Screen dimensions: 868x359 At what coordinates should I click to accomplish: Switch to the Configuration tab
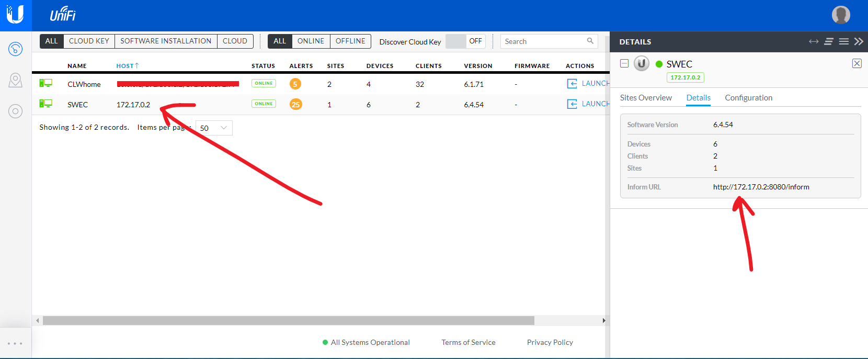click(x=748, y=98)
